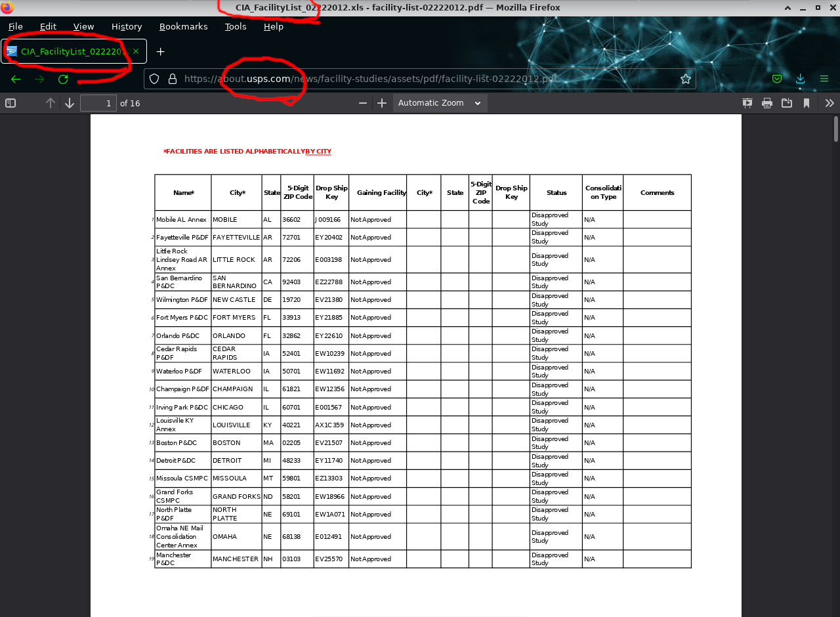Click the 'Consolidation Type' column header
The image size is (840, 617).
coord(603,193)
